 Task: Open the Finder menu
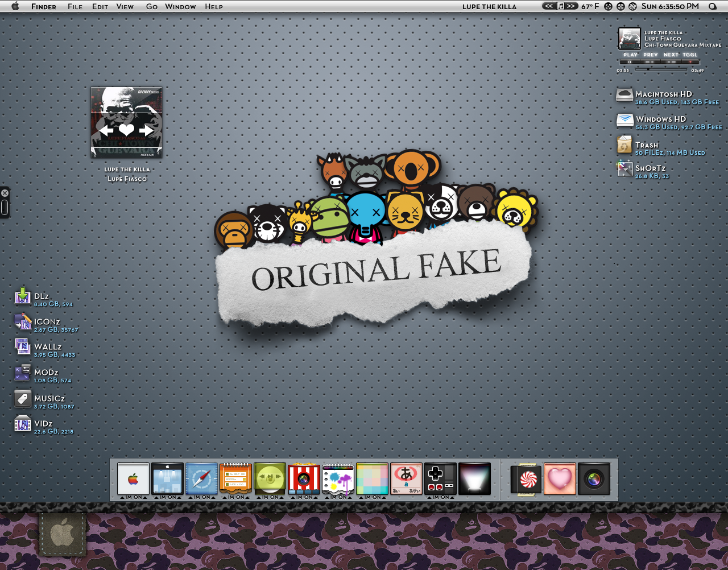click(44, 6)
